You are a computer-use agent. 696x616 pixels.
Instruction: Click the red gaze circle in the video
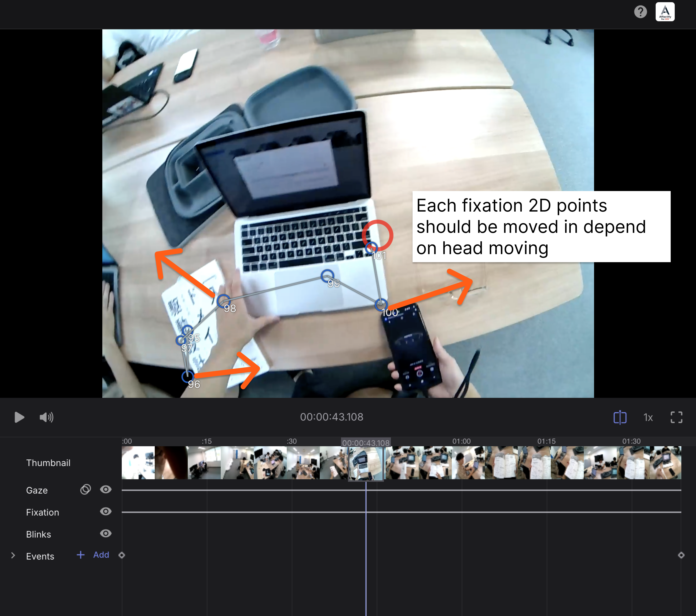coord(378,235)
